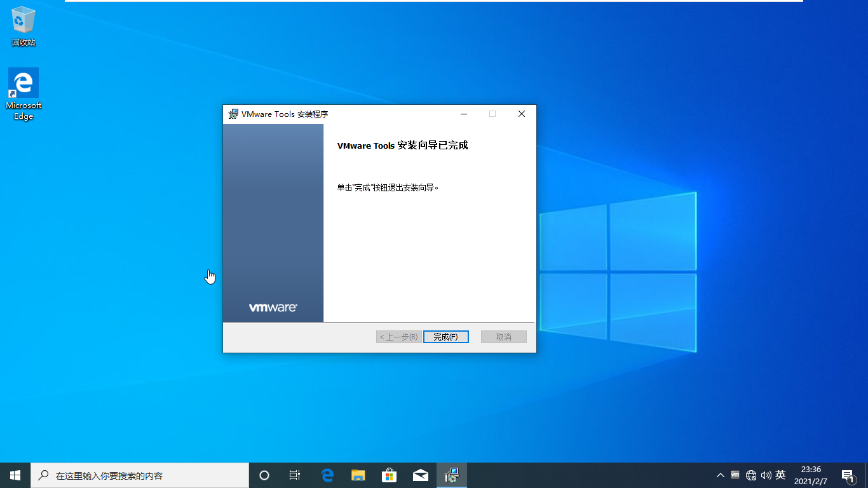Image resolution: width=868 pixels, height=488 pixels.
Task: Open the volume control tray icon
Action: point(766,475)
